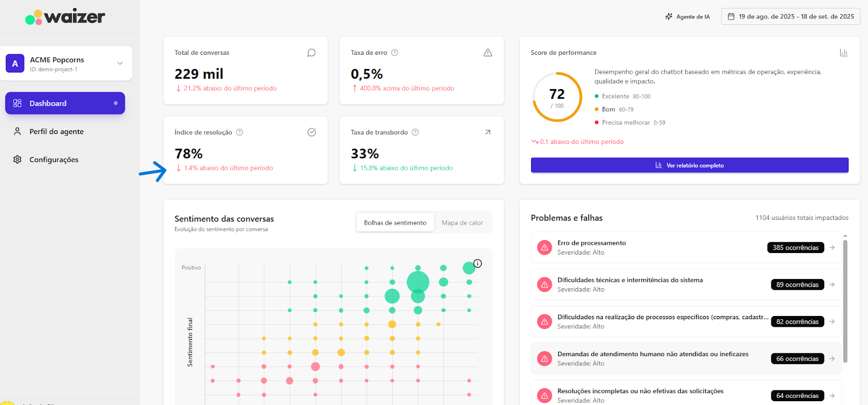Screen dimensions: 868x405
Task: Open Perfil do agente in sidebar
Action: [x=56, y=131]
